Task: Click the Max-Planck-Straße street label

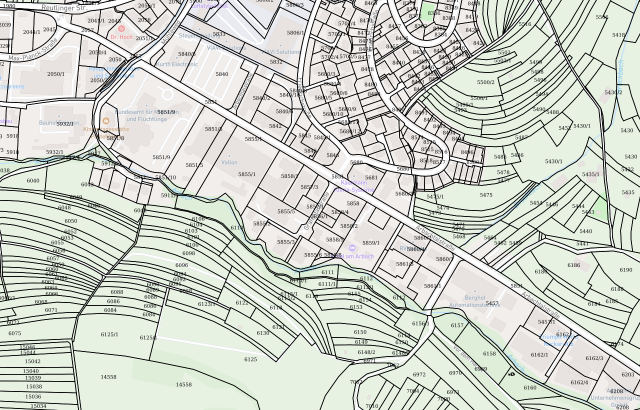Action: pyautogui.click(x=33, y=51)
